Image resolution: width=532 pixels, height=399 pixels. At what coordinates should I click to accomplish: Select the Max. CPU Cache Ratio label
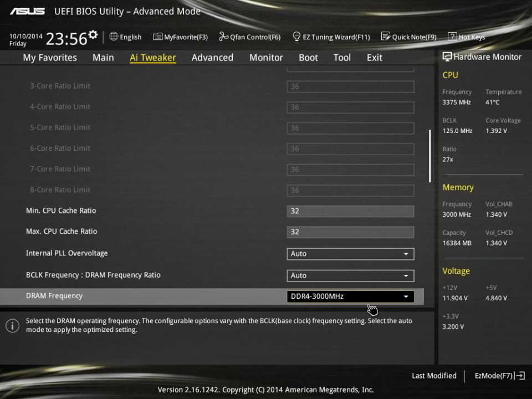click(x=62, y=232)
